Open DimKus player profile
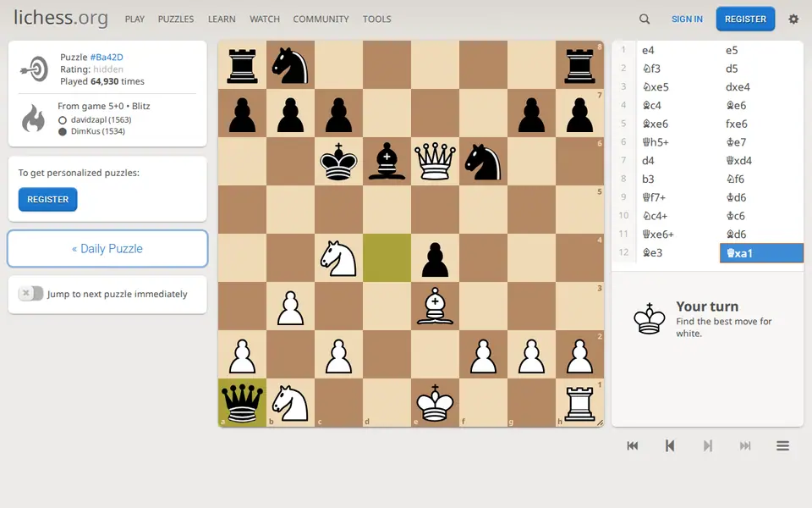The image size is (812, 508). tap(98, 131)
